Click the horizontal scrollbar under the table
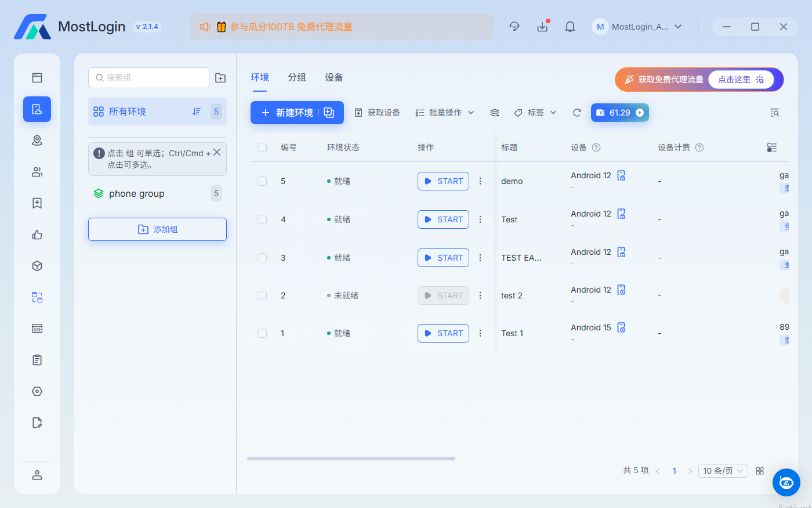Image resolution: width=812 pixels, height=508 pixels. 351,459
